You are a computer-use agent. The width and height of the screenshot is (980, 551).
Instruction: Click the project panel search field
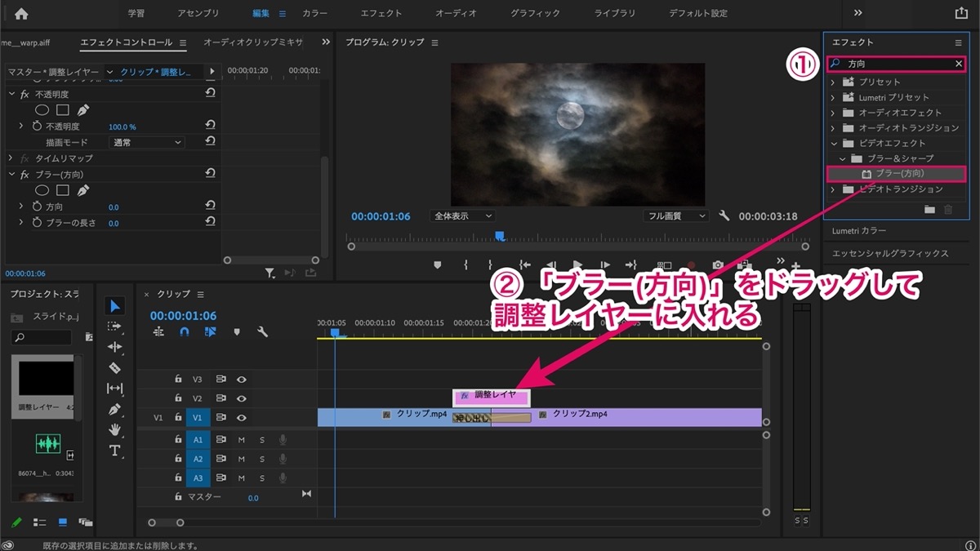click(x=42, y=337)
